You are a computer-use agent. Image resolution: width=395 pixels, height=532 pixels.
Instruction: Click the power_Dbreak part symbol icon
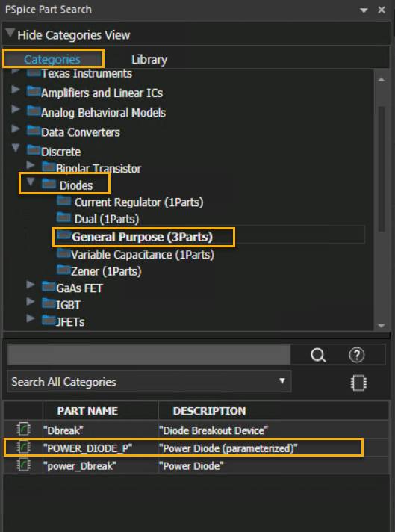[x=23, y=466]
